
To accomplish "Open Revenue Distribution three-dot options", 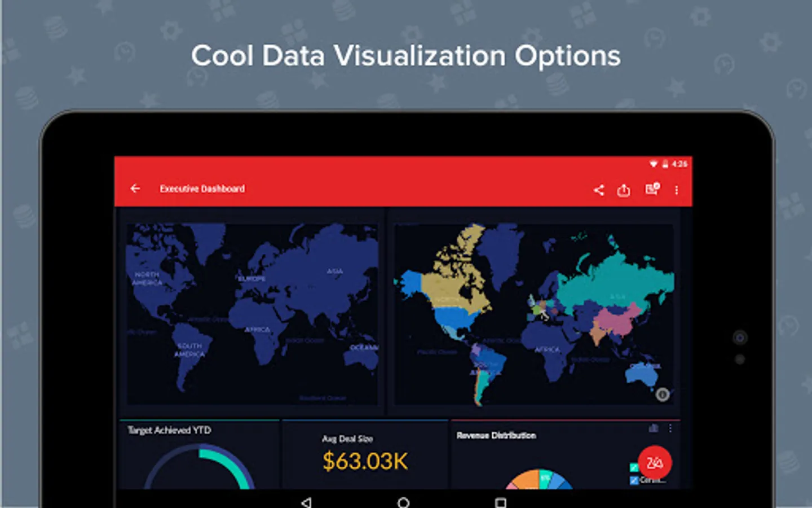I will 670,428.
